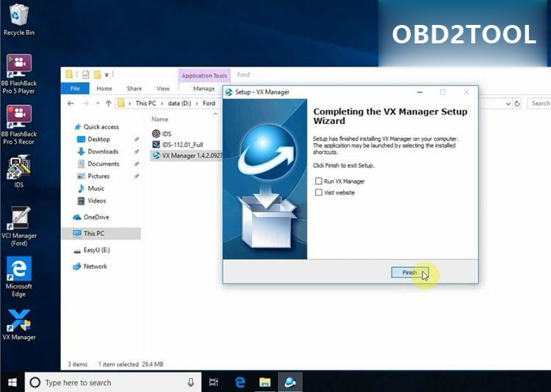Switch to the Home ribbon tab
551x392 pixels.
104,89
